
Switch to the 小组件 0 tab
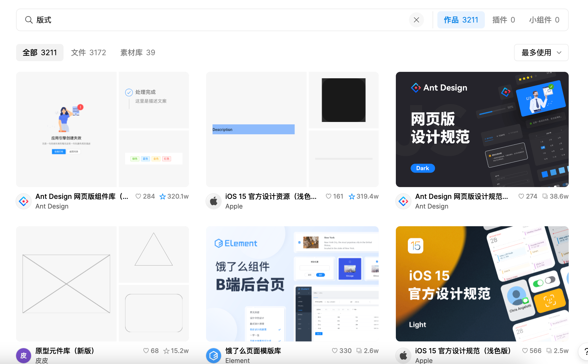pos(544,20)
